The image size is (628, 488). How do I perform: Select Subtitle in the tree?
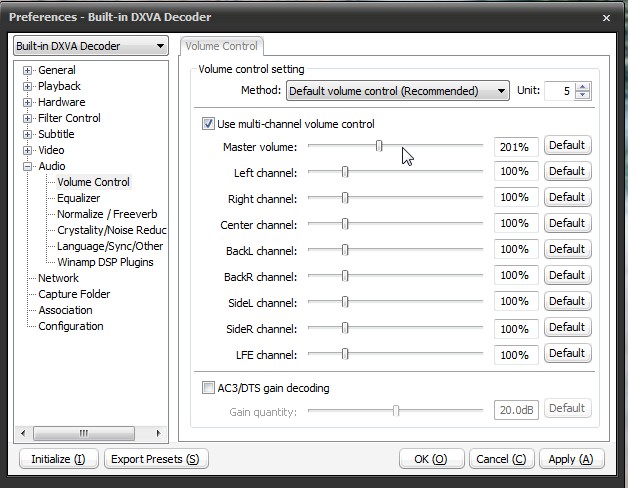(x=56, y=134)
